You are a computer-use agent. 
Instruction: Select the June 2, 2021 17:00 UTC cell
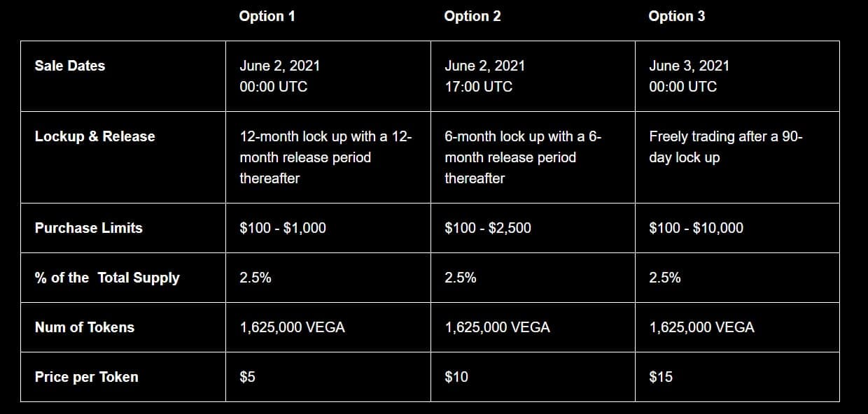coord(533,76)
